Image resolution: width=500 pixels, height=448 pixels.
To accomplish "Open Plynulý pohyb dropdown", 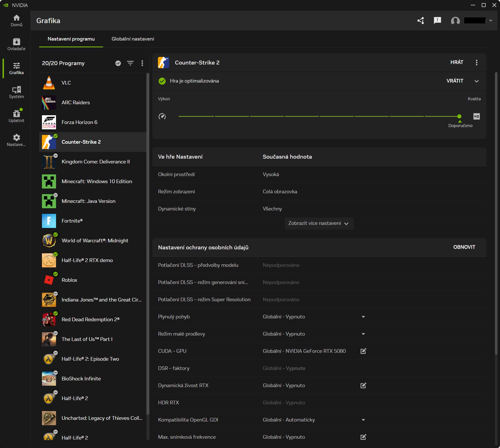I will tap(363, 317).
